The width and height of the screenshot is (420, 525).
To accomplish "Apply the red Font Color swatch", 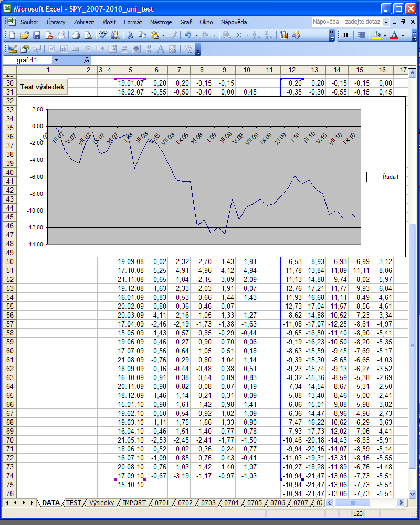I will (394, 35).
